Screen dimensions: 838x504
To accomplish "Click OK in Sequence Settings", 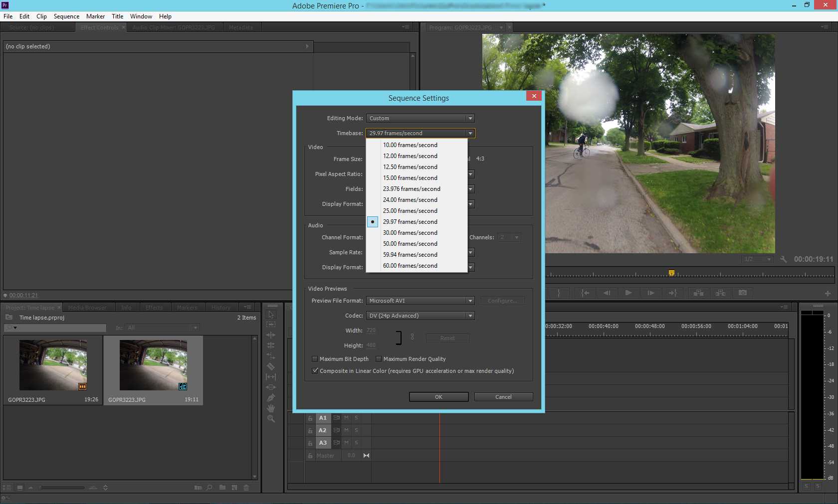I will (438, 397).
